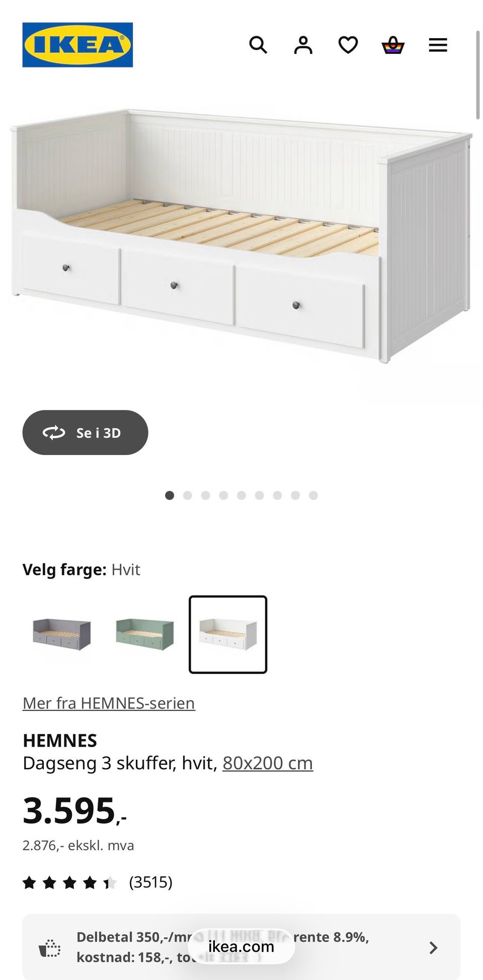Open the star rating reviews (3515)
Viewport: 483px width, 980px height.
(x=98, y=882)
